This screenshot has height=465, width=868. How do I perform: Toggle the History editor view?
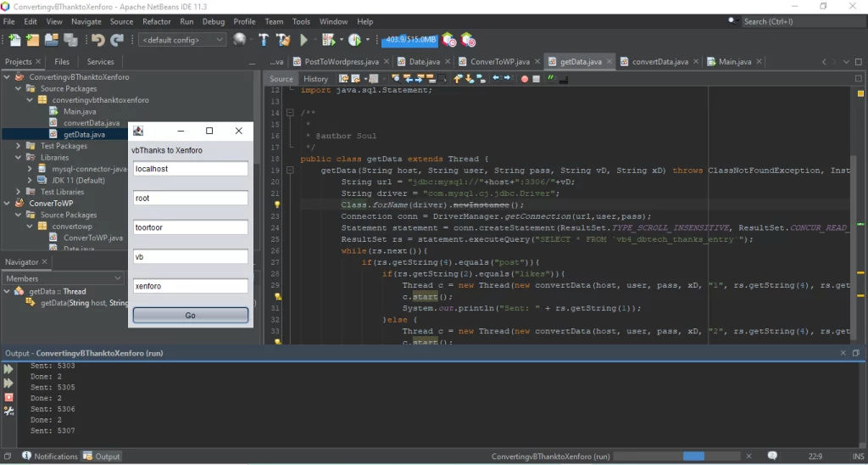coord(315,79)
